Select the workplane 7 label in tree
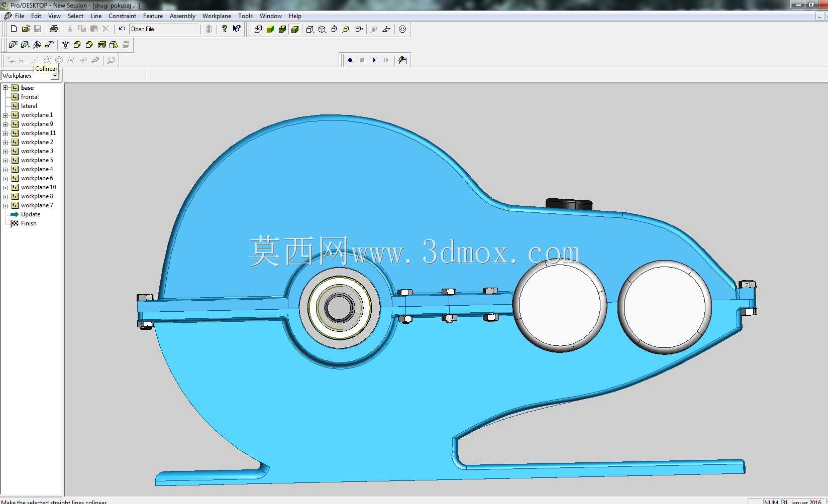This screenshot has width=828, height=504. point(37,205)
